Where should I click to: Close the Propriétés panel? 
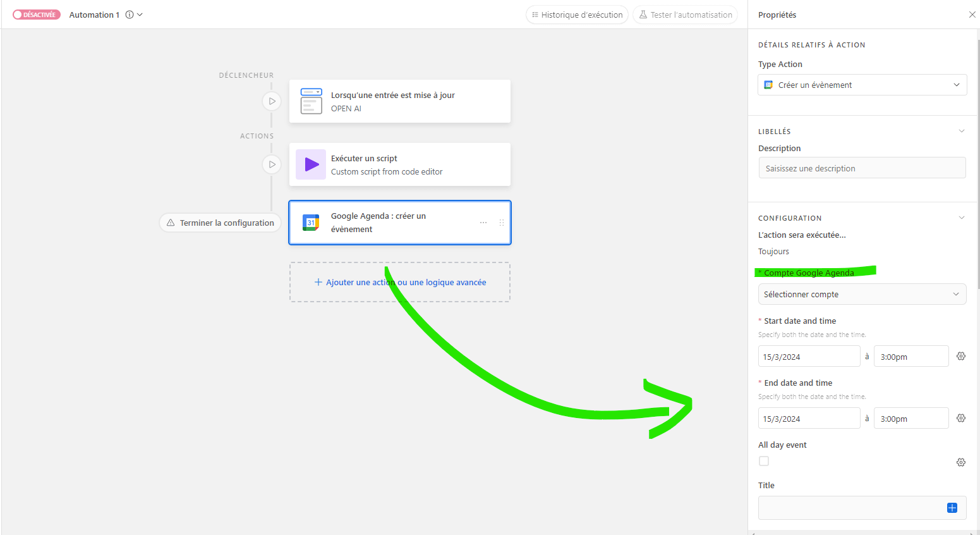972,15
